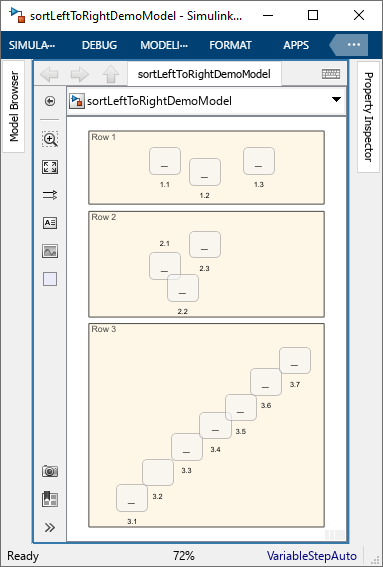Open the model hierarchy dropdown arrow
The width and height of the screenshot is (383, 567).
[x=336, y=99]
